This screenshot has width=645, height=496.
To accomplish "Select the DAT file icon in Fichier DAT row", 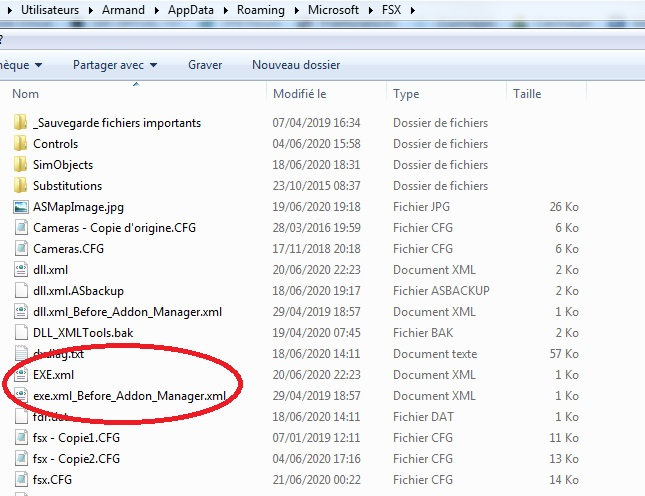I will (21, 416).
